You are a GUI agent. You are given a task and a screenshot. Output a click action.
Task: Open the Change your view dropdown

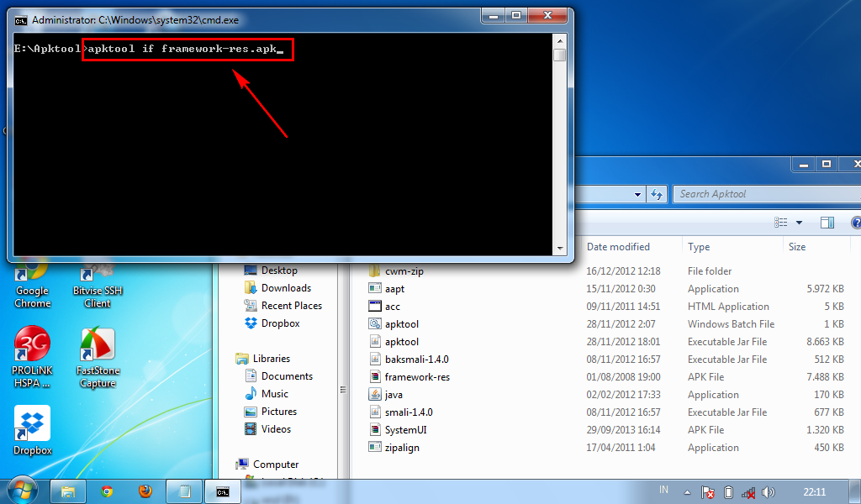point(796,222)
